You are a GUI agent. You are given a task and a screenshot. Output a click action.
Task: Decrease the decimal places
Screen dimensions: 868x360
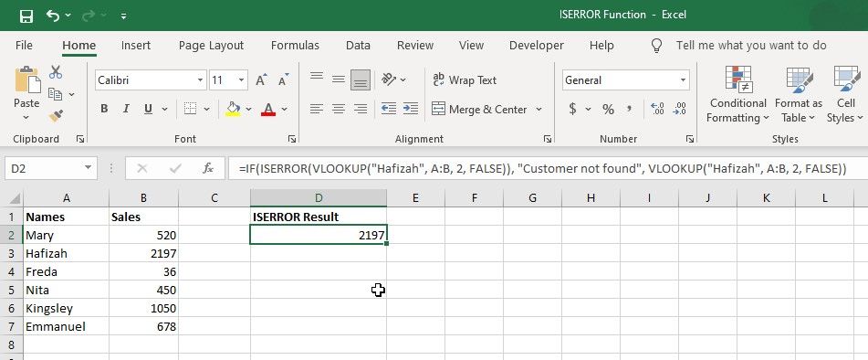[679, 109]
